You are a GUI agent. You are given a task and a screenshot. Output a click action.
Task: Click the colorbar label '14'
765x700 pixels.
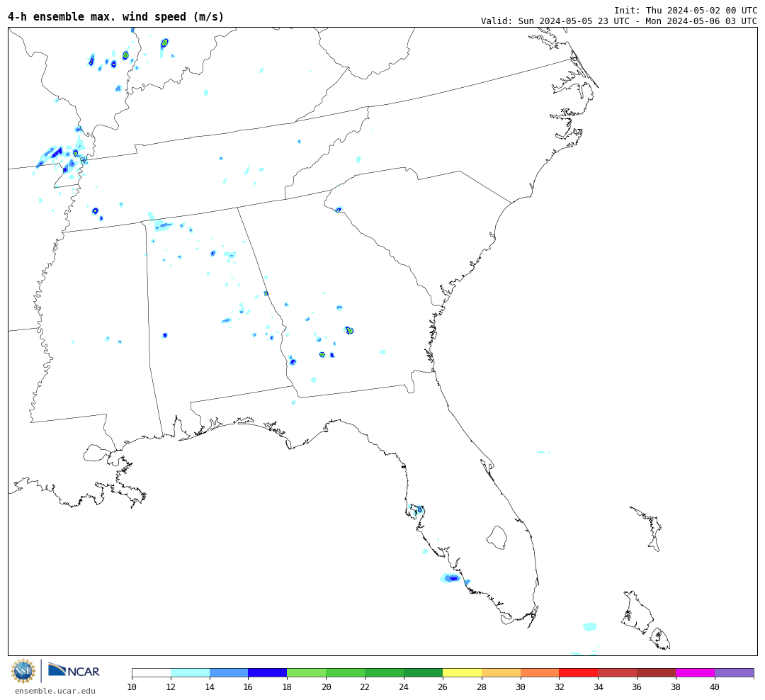pos(210,687)
